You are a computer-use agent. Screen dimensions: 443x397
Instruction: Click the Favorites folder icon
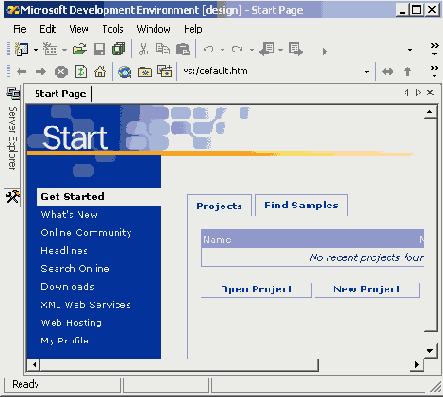pyautogui.click(x=145, y=72)
